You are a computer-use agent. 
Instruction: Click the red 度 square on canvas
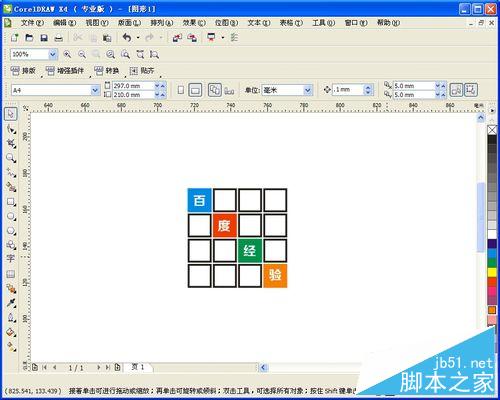tap(225, 225)
